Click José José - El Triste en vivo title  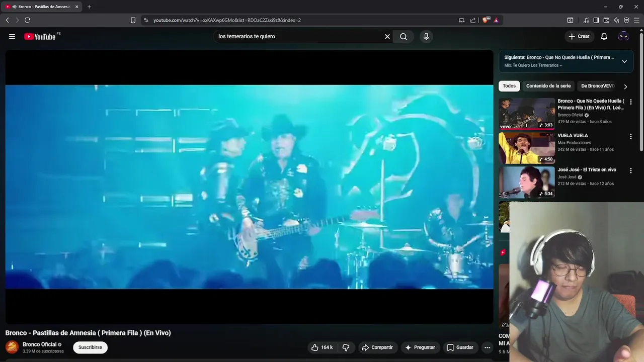(x=587, y=170)
